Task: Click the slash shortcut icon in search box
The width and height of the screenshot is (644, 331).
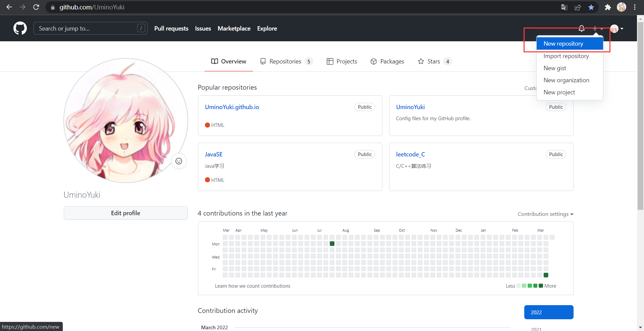Action: pos(141,28)
